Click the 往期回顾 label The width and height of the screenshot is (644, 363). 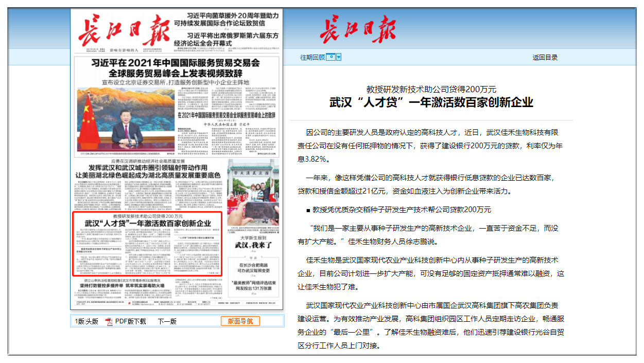tap(312, 57)
